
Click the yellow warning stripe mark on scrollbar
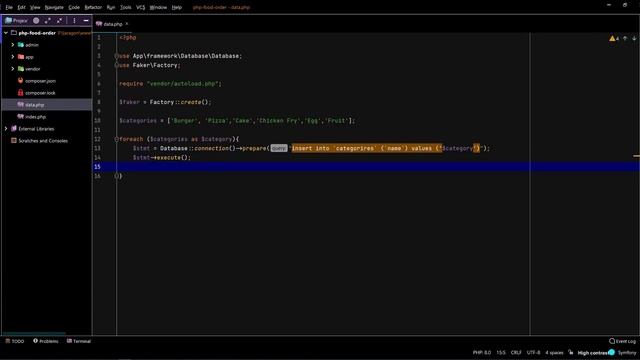tap(636, 156)
